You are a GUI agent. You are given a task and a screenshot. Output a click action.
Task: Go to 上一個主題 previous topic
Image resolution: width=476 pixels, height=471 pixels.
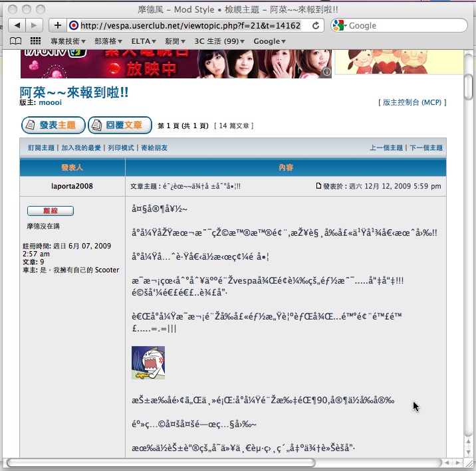pyautogui.click(x=386, y=147)
